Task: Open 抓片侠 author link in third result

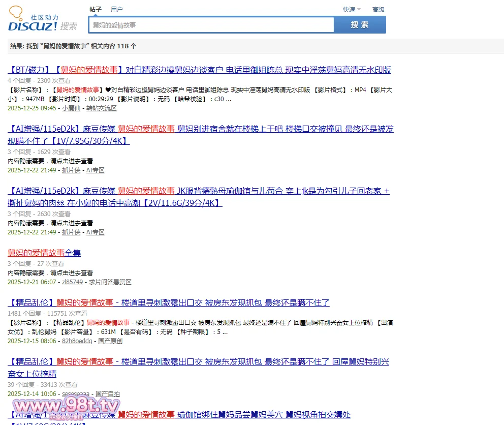Action: click(71, 232)
